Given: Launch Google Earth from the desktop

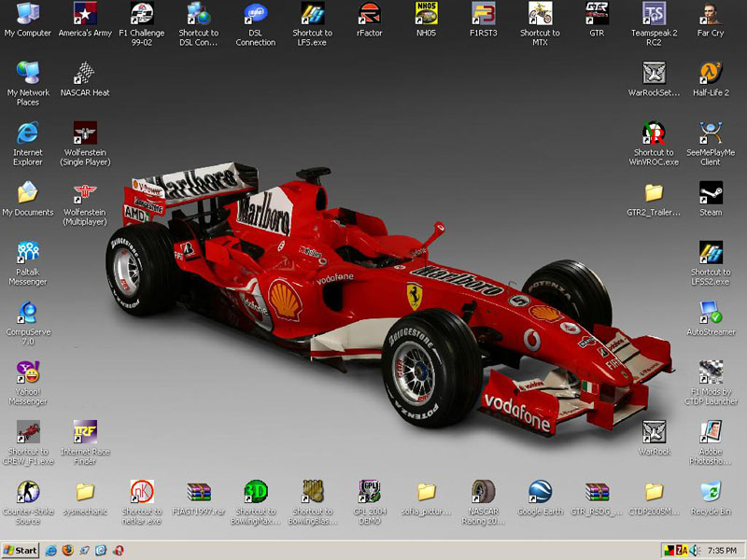Looking at the screenshot, I should (x=540, y=497).
